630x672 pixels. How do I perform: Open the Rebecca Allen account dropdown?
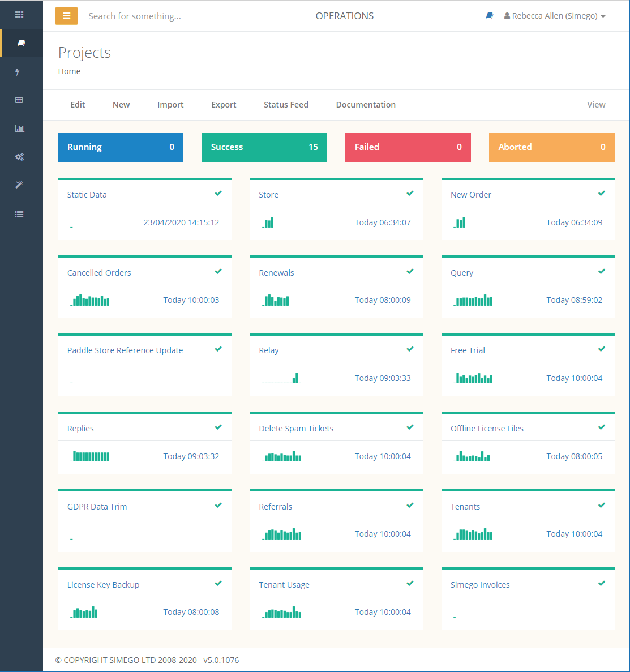554,16
